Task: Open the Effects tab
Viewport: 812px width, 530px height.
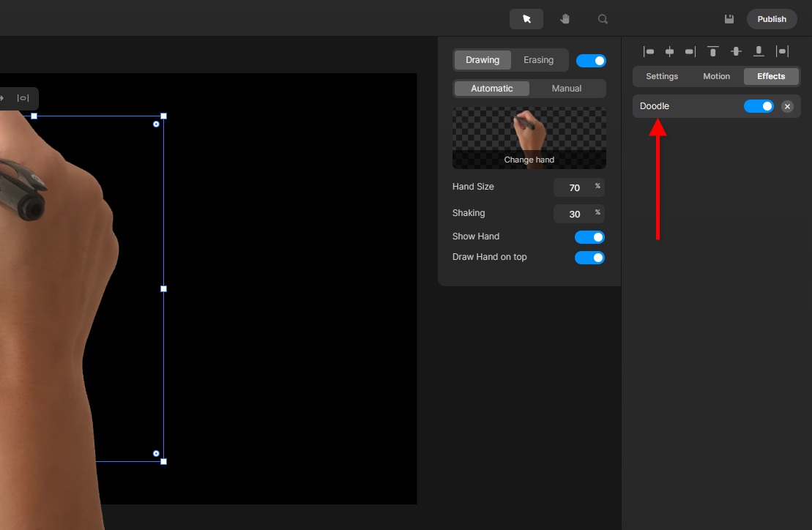Action: (771, 76)
